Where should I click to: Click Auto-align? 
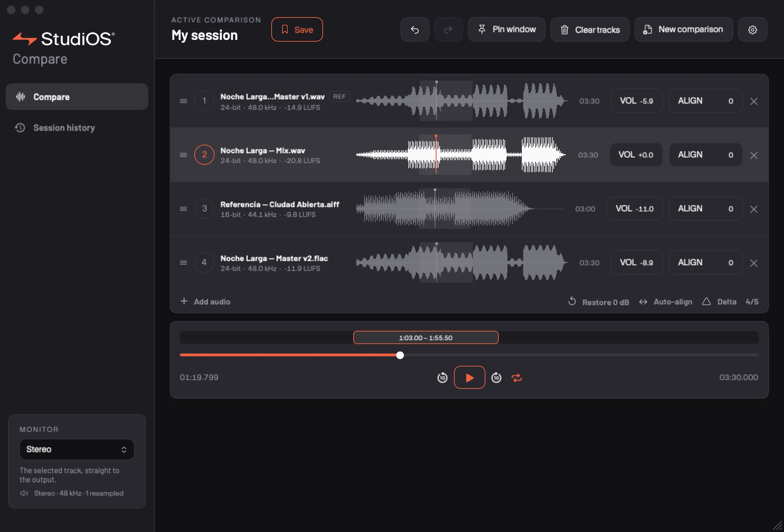665,302
